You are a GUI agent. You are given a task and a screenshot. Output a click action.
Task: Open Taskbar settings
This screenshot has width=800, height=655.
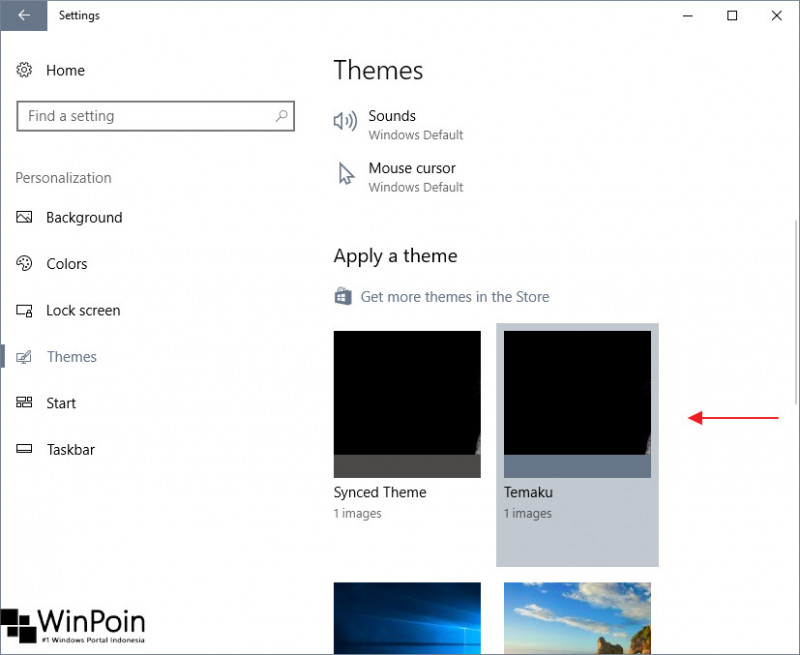click(x=71, y=450)
